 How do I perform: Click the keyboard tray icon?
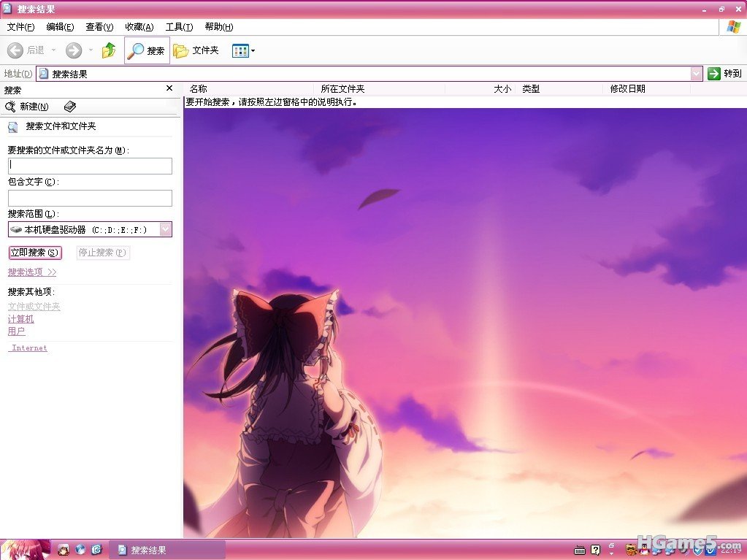click(579, 551)
